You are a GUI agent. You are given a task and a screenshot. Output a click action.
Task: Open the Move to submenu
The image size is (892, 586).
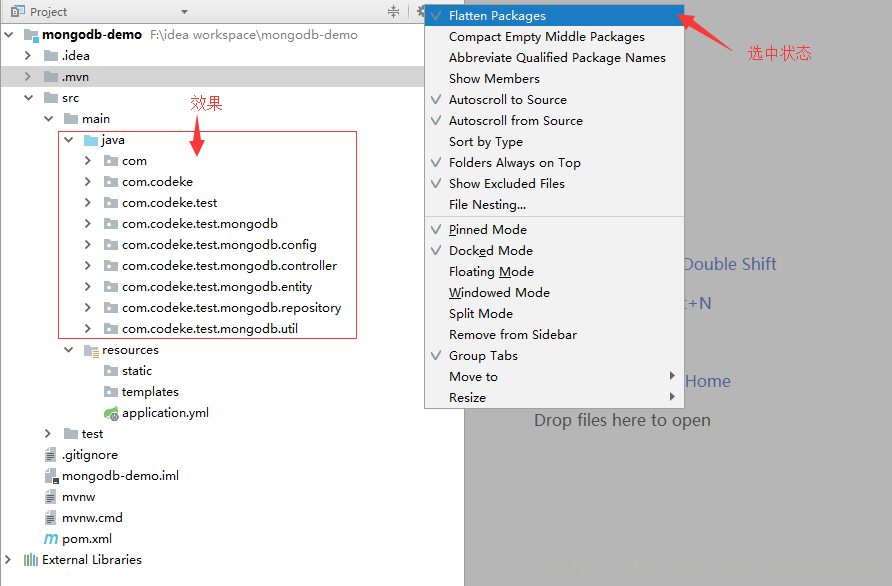point(463,376)
